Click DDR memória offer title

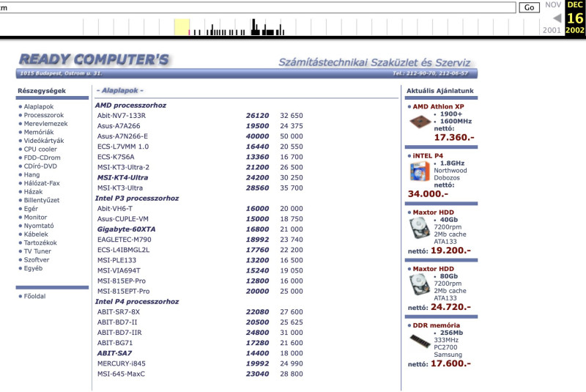436,325
